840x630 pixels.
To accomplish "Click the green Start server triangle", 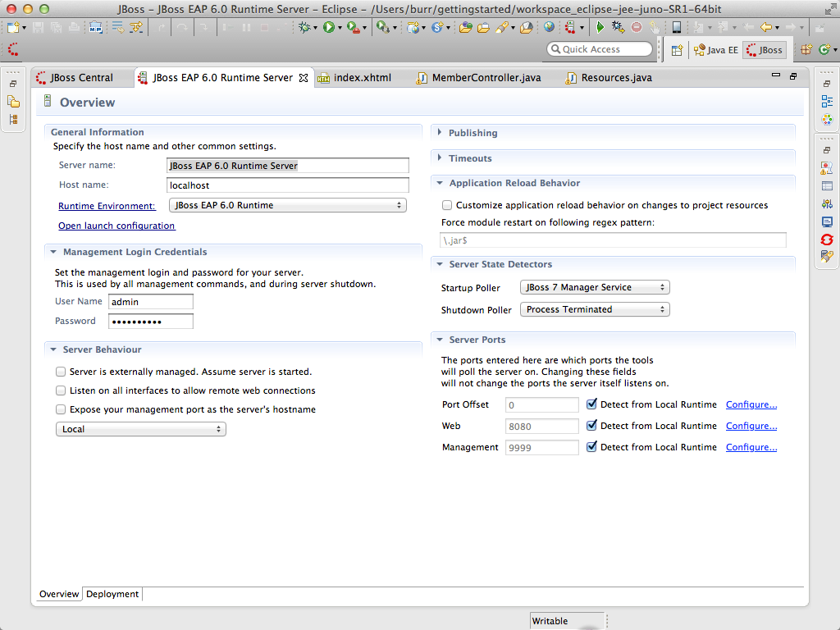I will coord(600,27).
